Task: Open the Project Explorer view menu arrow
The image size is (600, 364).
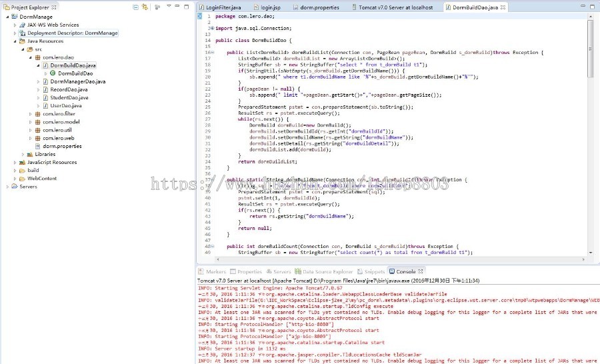Action: pos(169,7)
